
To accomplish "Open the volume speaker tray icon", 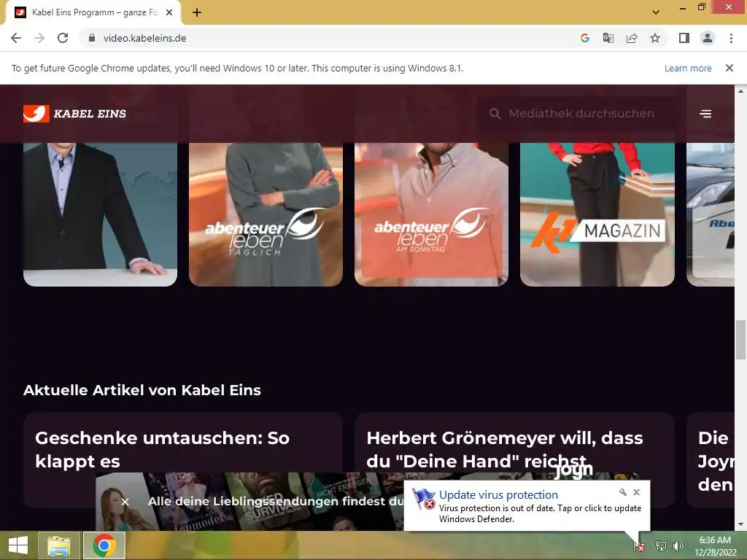I will (678, 546).
